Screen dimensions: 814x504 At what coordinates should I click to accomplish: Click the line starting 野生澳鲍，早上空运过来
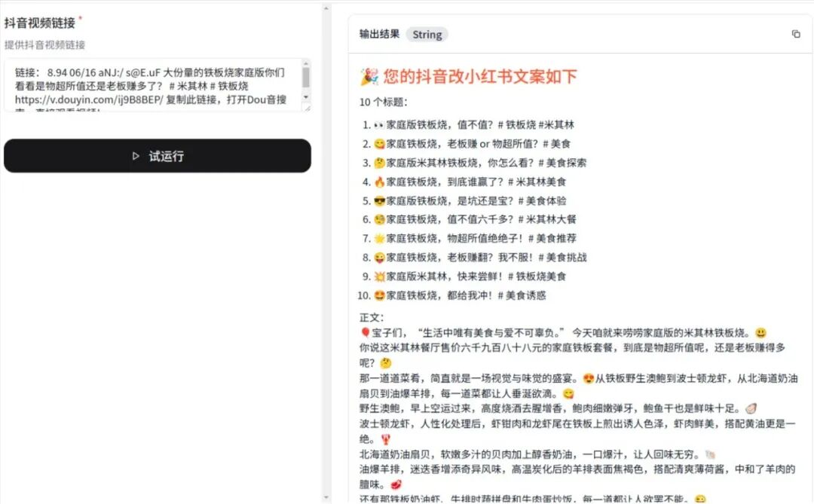(x=558, y=408)
